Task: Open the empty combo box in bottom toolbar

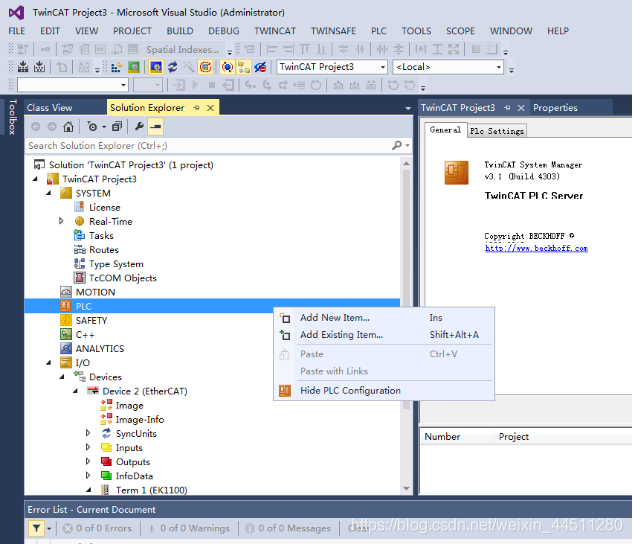Action: click(73, 85)
